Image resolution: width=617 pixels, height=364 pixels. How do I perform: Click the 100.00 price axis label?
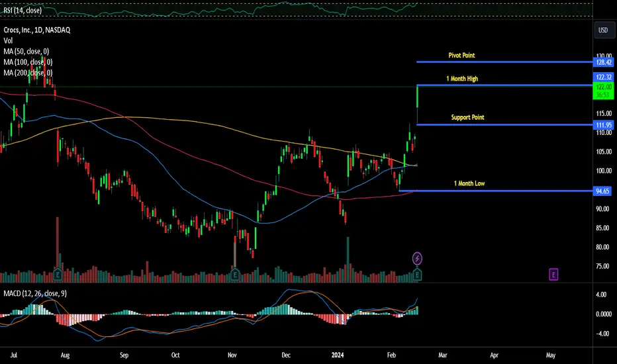(x=604, y=171)
